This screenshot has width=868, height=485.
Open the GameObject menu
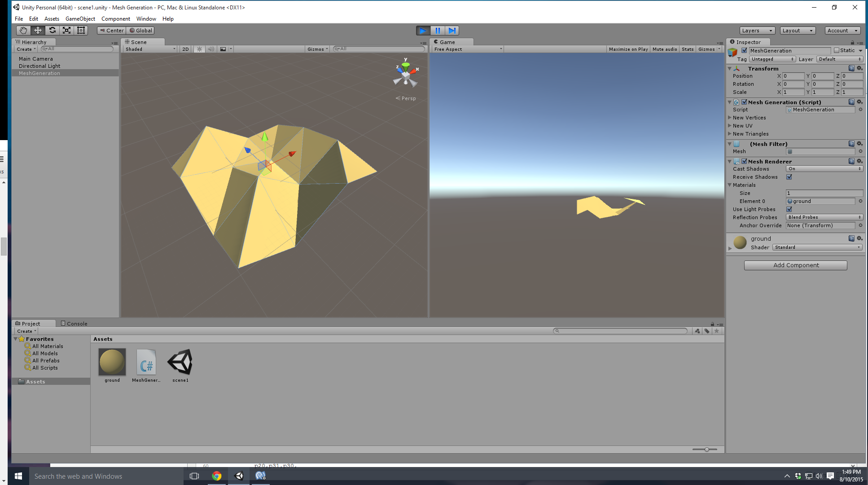80,19
